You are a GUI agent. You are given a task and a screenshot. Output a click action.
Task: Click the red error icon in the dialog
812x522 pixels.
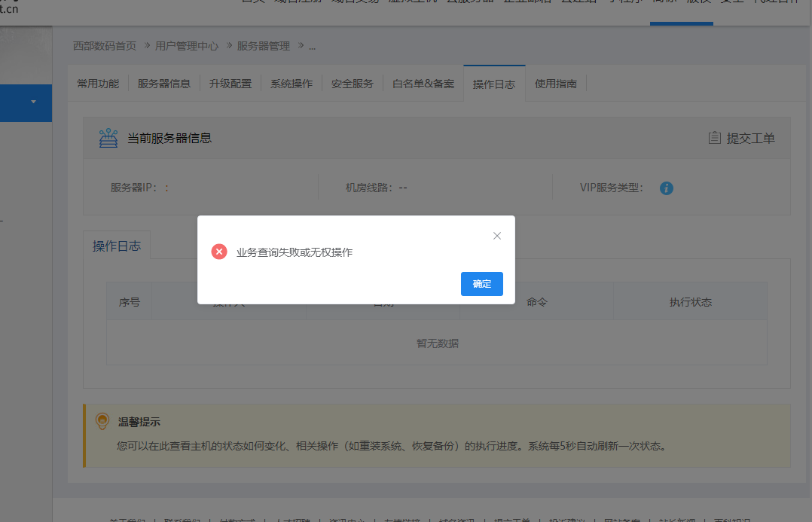pyautogui.click(x=219, y=252)
